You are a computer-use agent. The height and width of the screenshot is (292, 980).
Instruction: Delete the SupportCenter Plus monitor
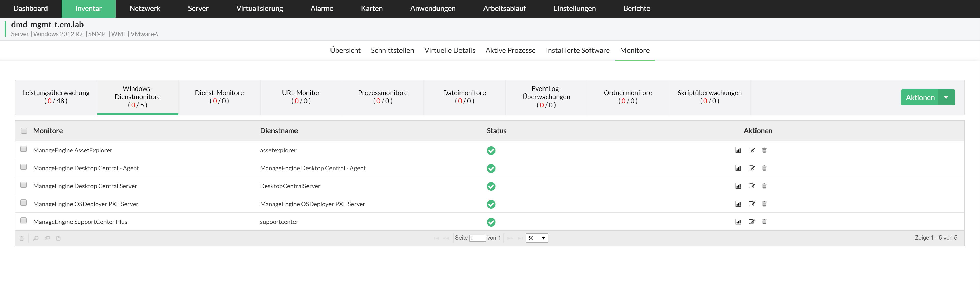click(764, 222)
